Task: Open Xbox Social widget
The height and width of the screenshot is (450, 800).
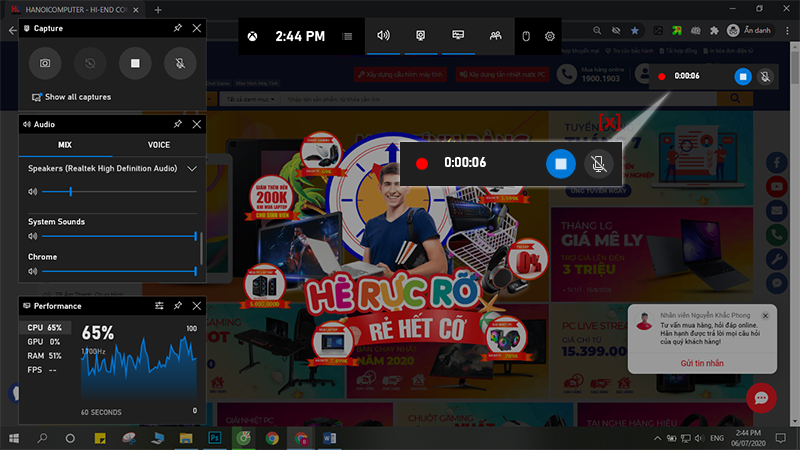Action: [495, 36]
